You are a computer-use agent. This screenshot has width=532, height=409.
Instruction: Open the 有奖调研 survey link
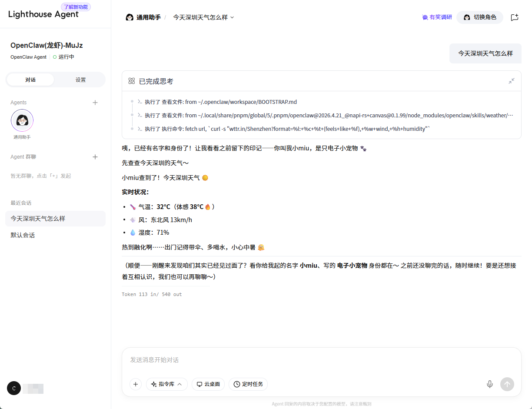click(x=437, y=17)
